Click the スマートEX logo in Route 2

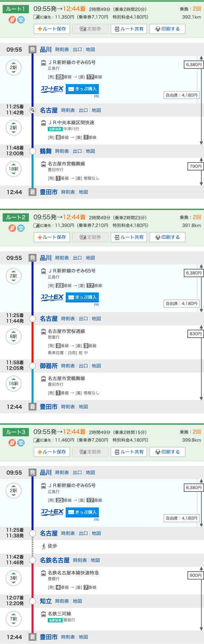point(52,297)
